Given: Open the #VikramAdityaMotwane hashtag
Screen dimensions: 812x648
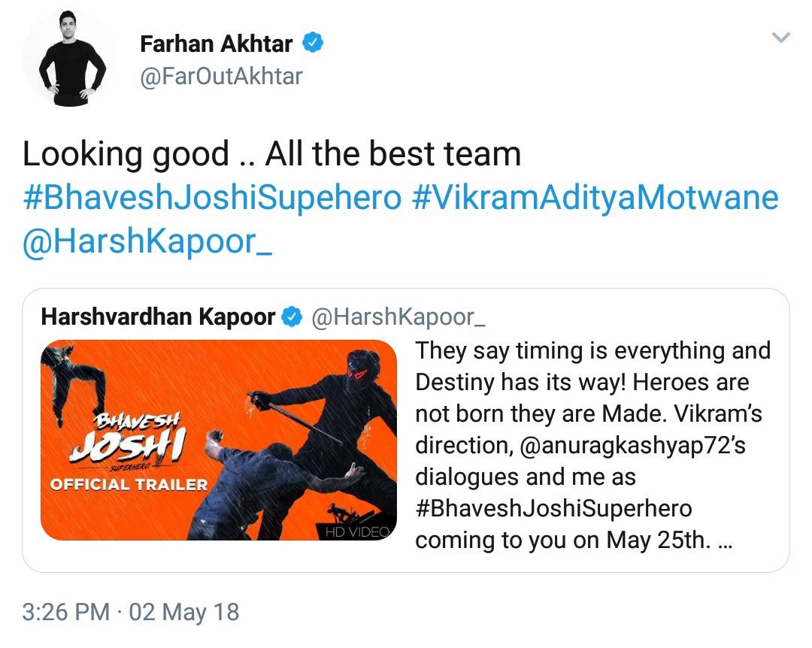Looking at the screenshot, I should pos(595,198).
